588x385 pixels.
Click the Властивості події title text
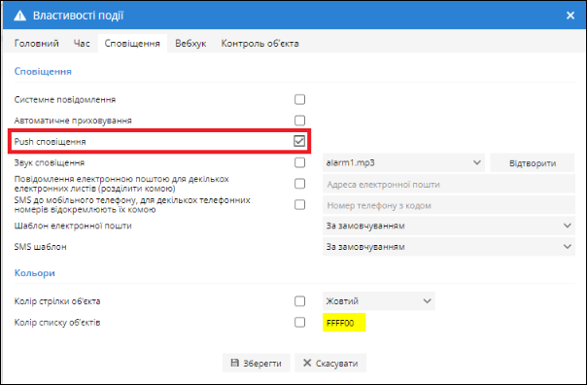[x=78, y=16]
